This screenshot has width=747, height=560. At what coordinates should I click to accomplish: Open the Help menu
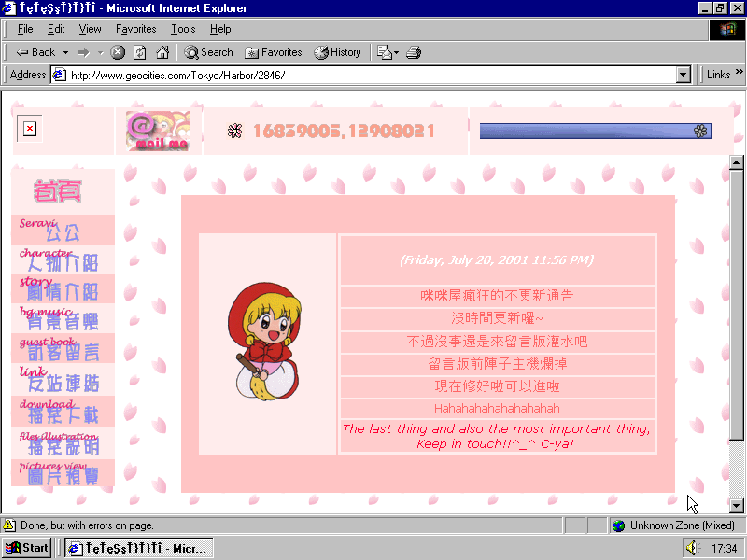tap(220, 29)
